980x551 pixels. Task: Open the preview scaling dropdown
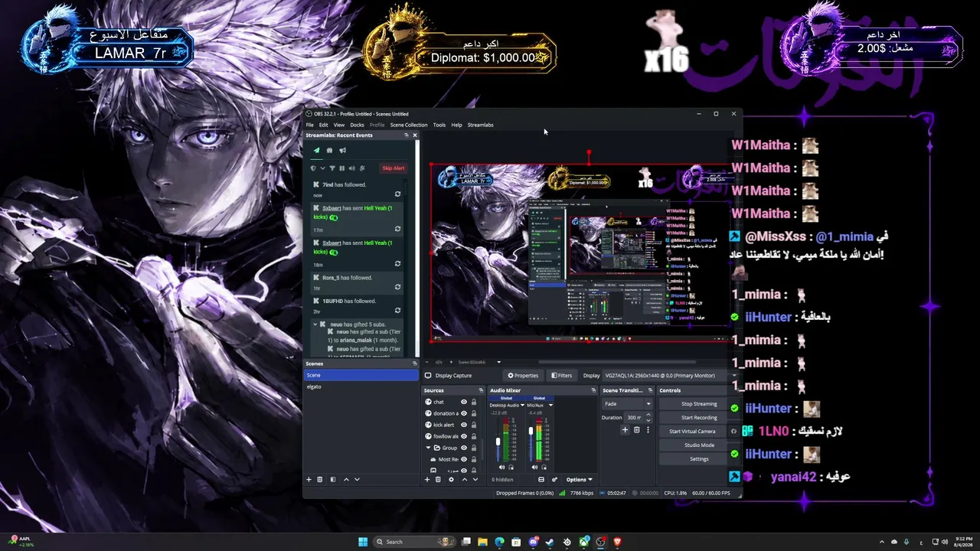point(480,362)
